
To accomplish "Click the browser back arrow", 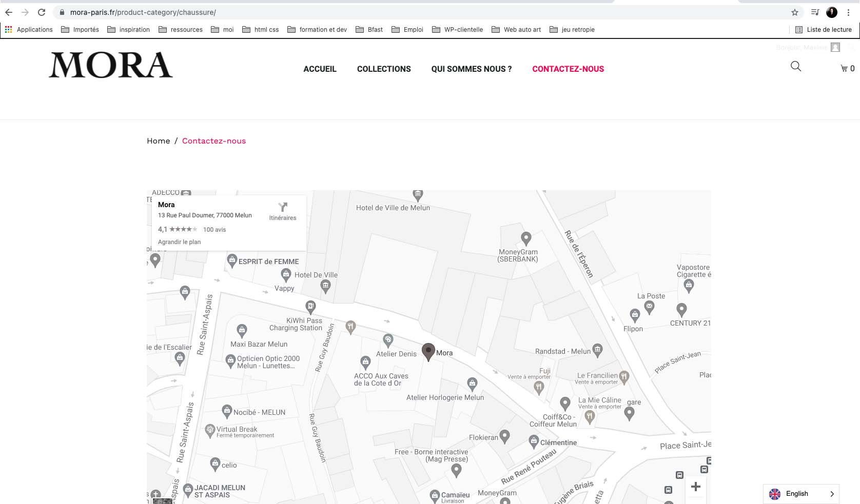I will coord(9,12).
